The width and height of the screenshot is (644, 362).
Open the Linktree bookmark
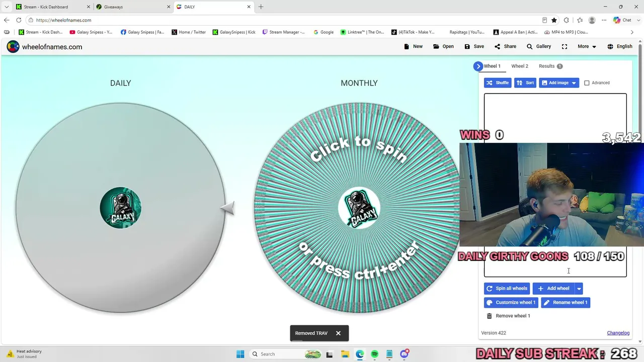(x=362, y=32)
